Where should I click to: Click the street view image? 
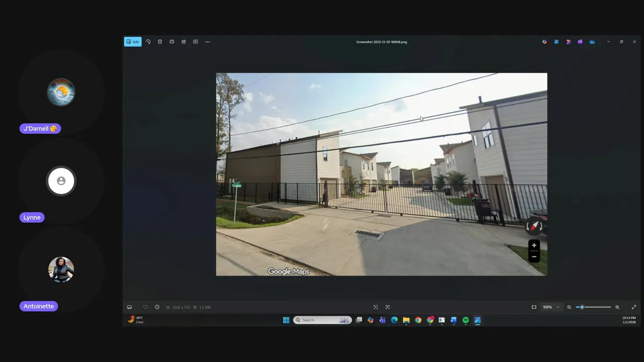pyautogui.click(x=381, y=174)
